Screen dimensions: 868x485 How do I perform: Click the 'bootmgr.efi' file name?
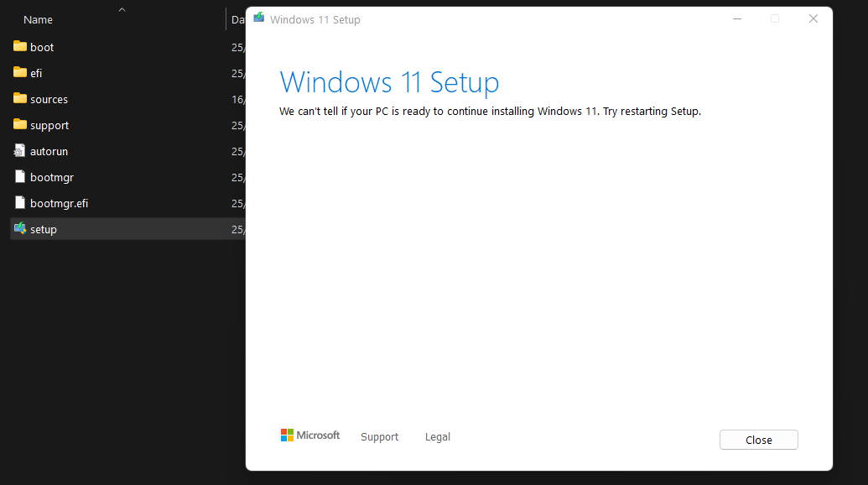59,204
